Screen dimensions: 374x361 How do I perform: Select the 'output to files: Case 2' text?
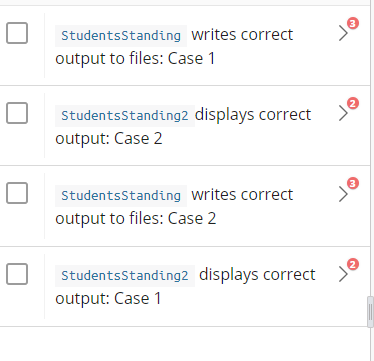[136, 219]
